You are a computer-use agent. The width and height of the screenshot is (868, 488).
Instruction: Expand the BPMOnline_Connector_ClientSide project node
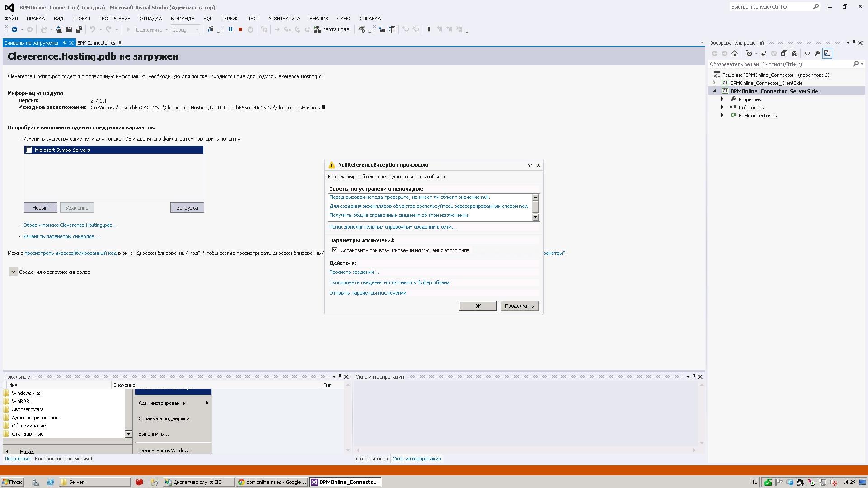click(x=715, y=83)
